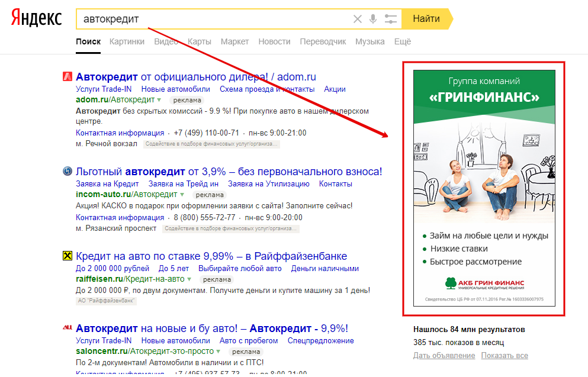Viewport: 588px width, 377px height.
Task: Click 'Показать все' link
Action: [505, 356]
